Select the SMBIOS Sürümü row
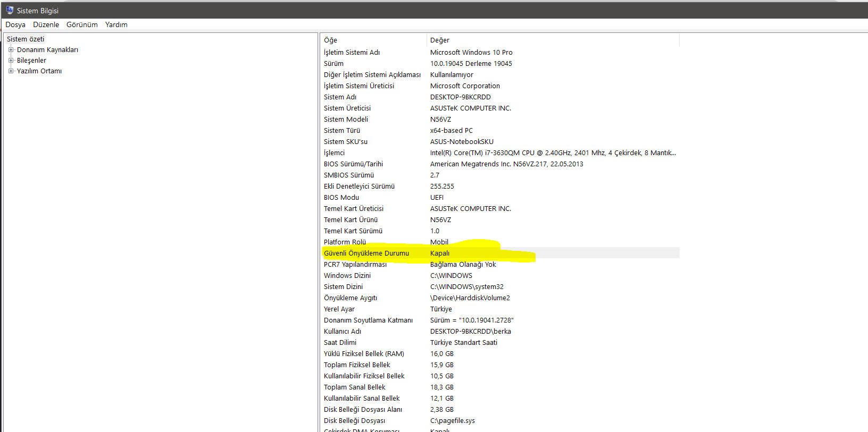 (349, 175)
